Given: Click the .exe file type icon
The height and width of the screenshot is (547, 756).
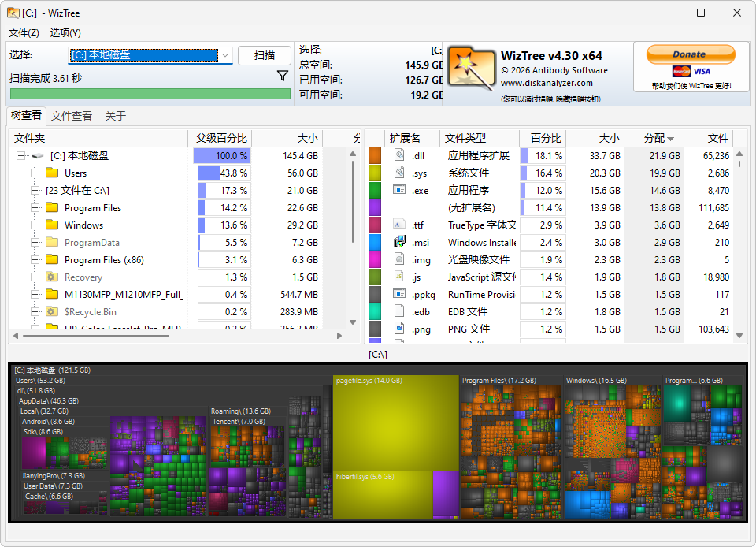Looking at the screenshot, I should tap(399, 190).
